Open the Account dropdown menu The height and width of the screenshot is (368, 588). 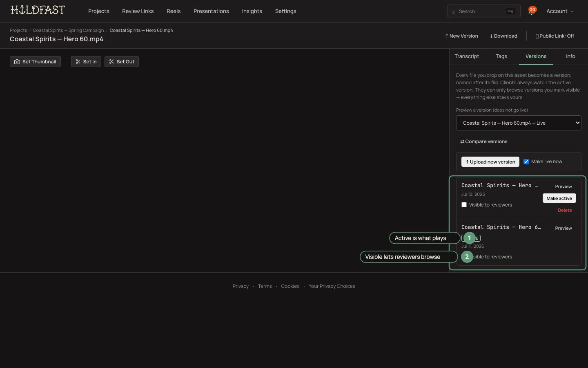pyautogui.click(x=560, y=11)
